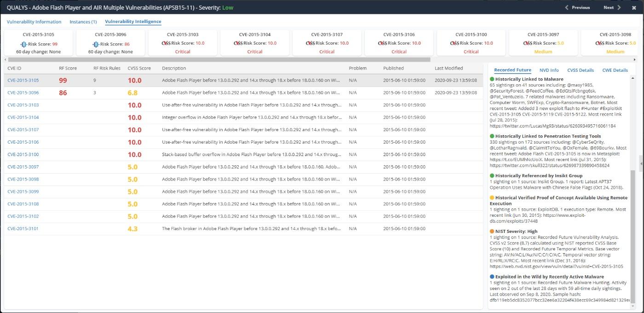The height and width of the screenshot is (313, 644).
Task: Click RF Score 86 in second row
Action: click(x=63, y=93)
